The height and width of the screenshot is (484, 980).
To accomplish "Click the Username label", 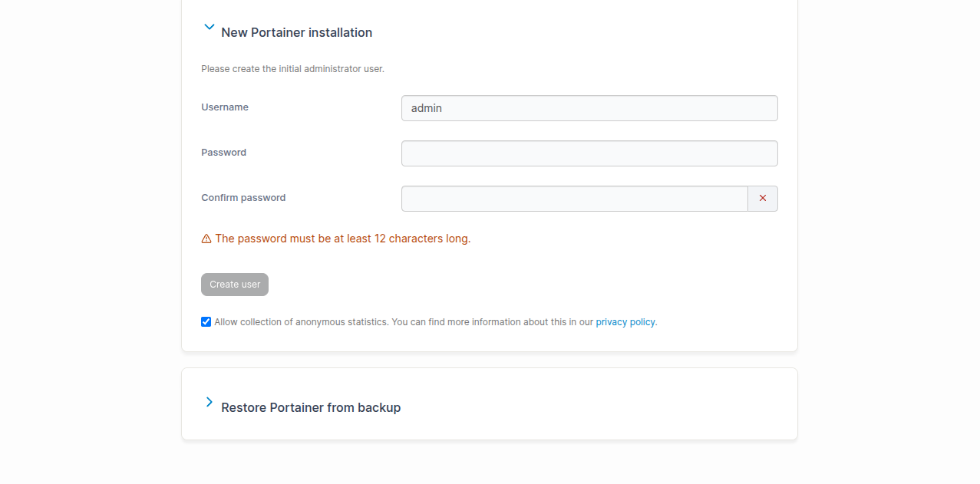I will click(x=225, y=107).
